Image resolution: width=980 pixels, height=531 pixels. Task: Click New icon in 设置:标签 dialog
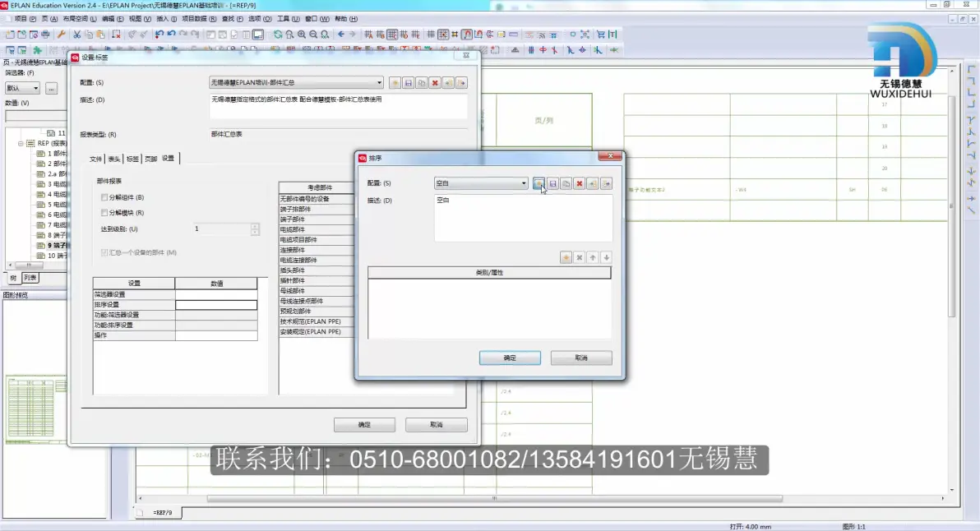pos(395,82)
